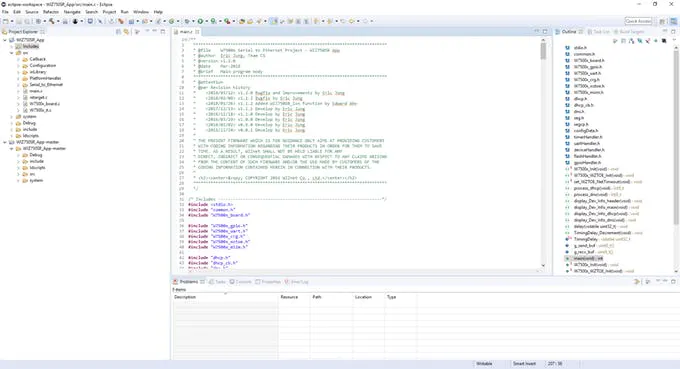Click the Open Perspective icon

[662, 21]
